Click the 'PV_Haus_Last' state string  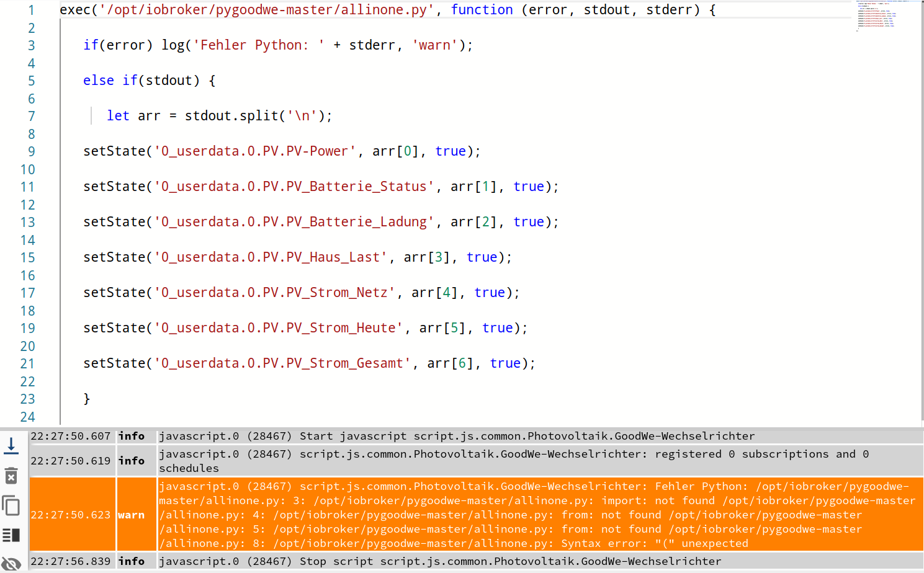click(x=270, y=257)
